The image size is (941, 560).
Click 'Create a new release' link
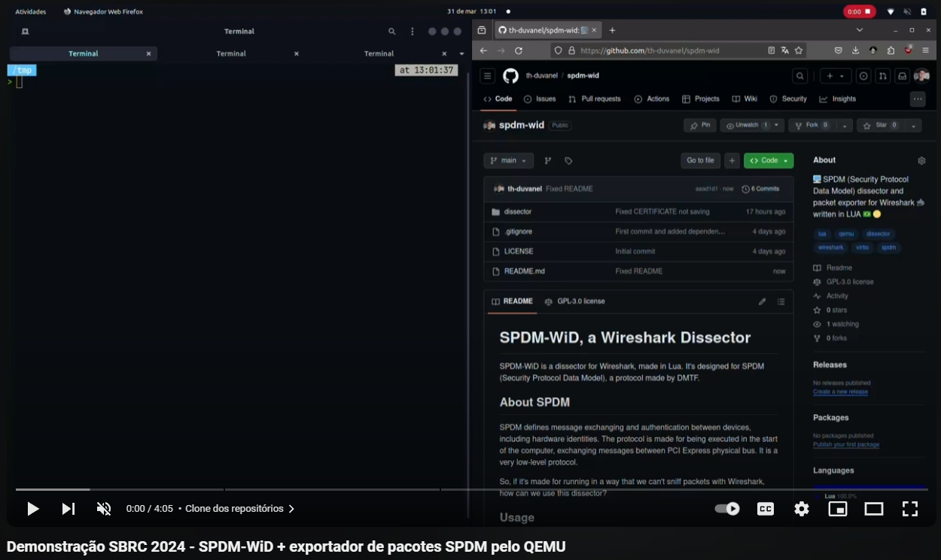click(840, 391)
